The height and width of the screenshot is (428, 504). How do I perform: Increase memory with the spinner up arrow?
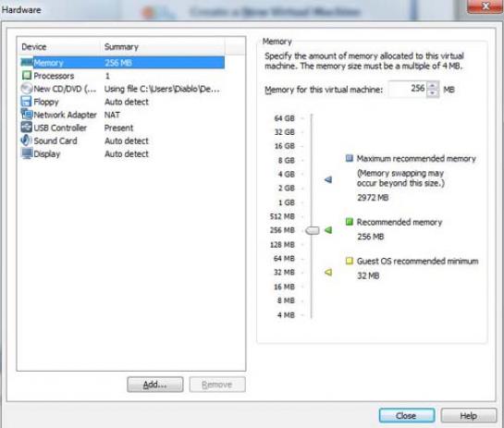tap(433, 86)
